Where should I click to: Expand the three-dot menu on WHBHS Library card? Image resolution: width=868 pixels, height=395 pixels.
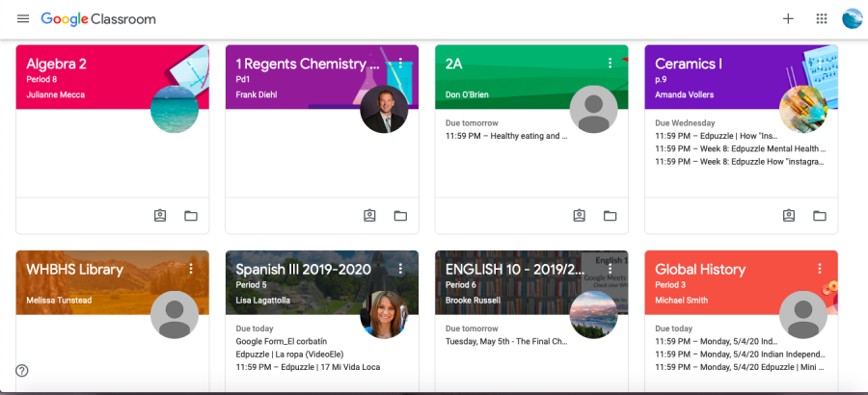click(191, 269)
